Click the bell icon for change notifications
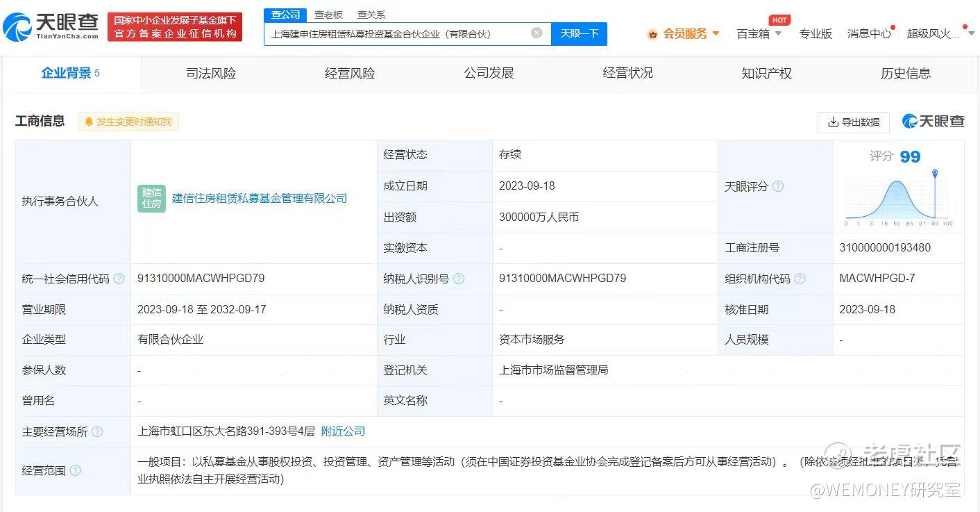 [x=89, y=122]
